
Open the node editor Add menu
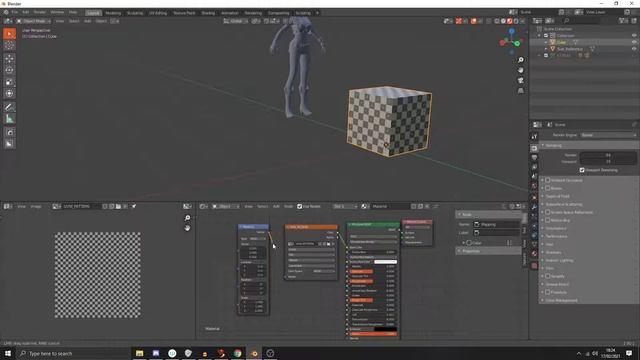coord(276,207)
